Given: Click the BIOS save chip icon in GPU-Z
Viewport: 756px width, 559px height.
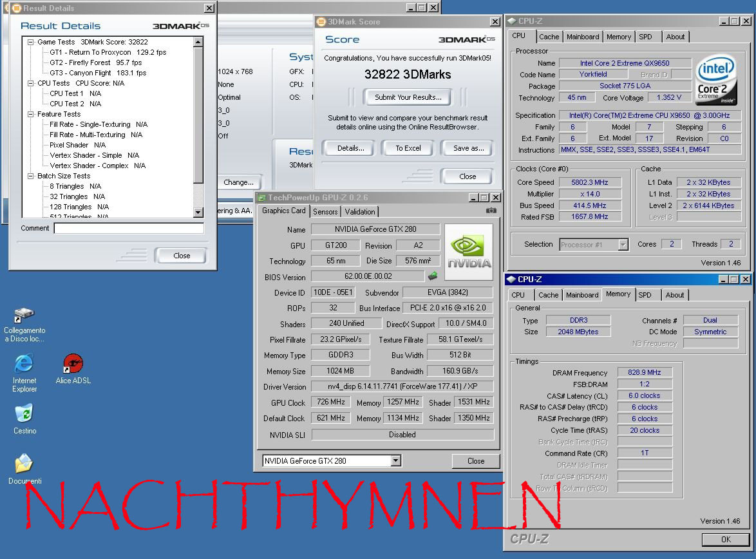Looking at the screenshot, I should [x=433, y=276].
